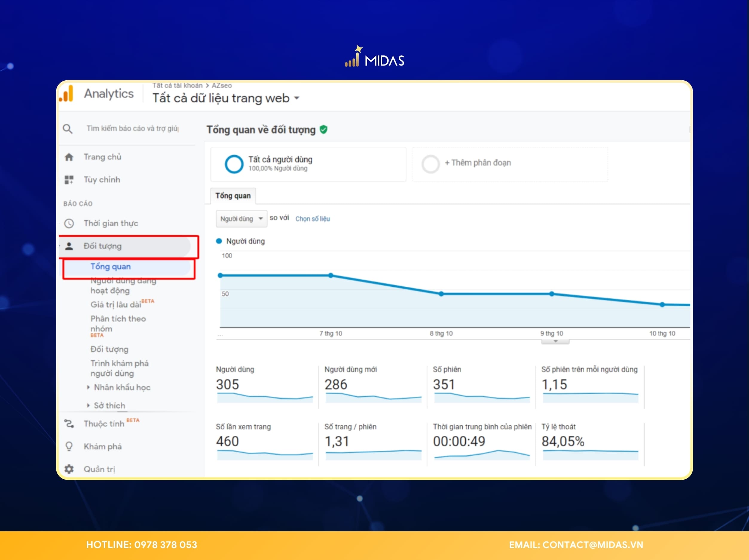This screenshot has width=749, height=560.
Task: Click the Quản trị gear icon
Action: [69, 469]
